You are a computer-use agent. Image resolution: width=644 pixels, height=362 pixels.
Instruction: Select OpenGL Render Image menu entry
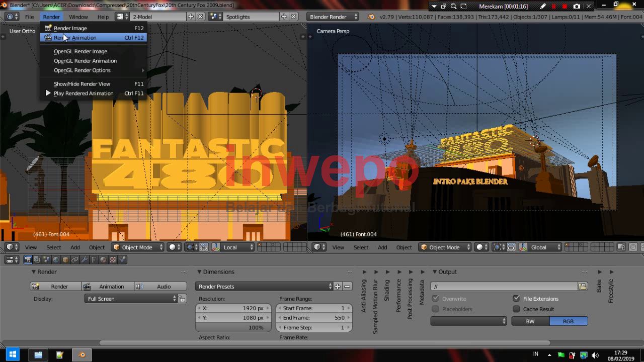80,51
